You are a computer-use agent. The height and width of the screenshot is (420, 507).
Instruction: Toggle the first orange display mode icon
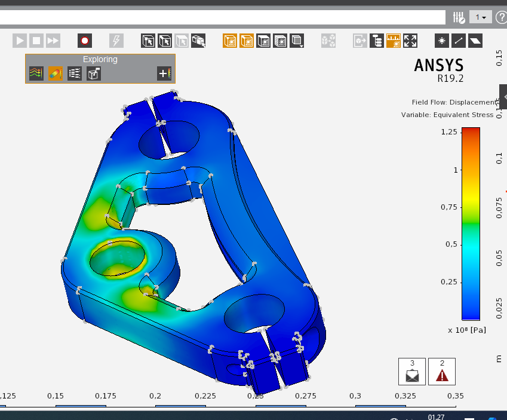(x=230, y=40)
